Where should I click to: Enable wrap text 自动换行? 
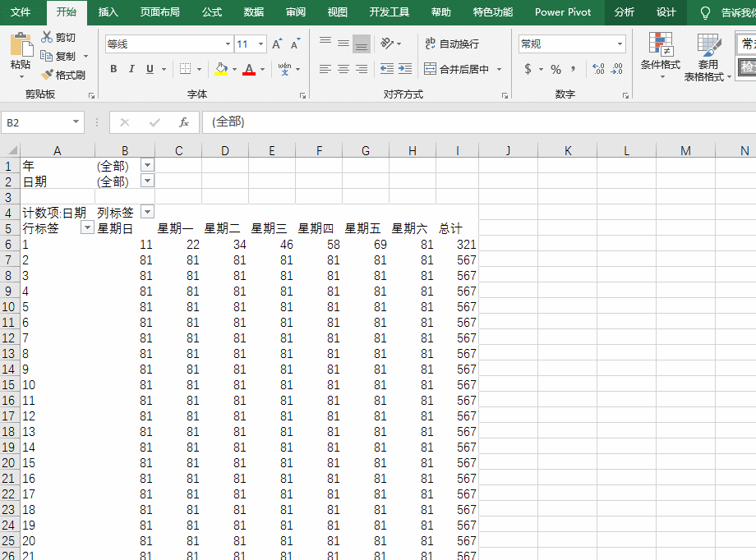coord(452,44)
